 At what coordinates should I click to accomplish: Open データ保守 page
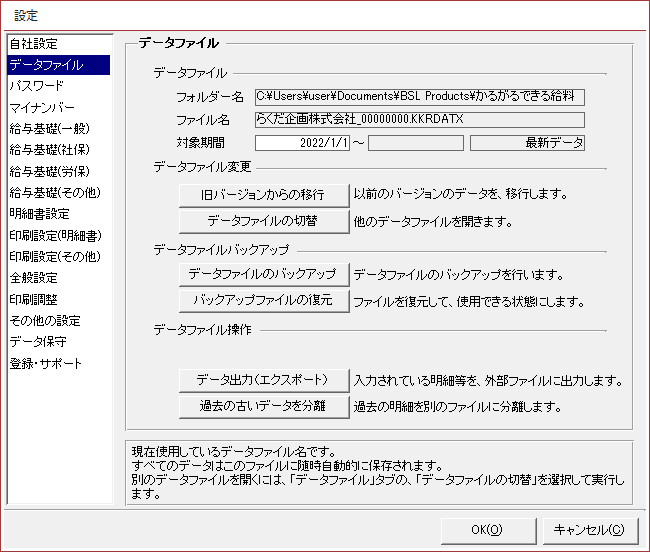pos(59,342)
